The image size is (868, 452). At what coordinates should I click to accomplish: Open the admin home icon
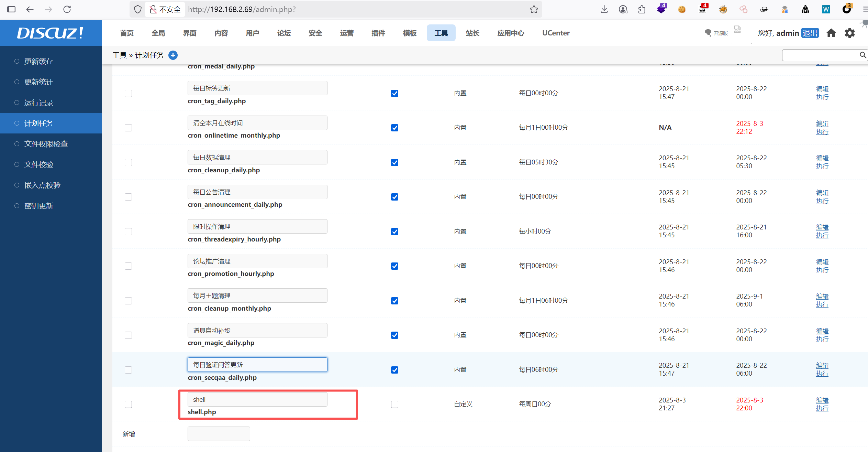831,33
